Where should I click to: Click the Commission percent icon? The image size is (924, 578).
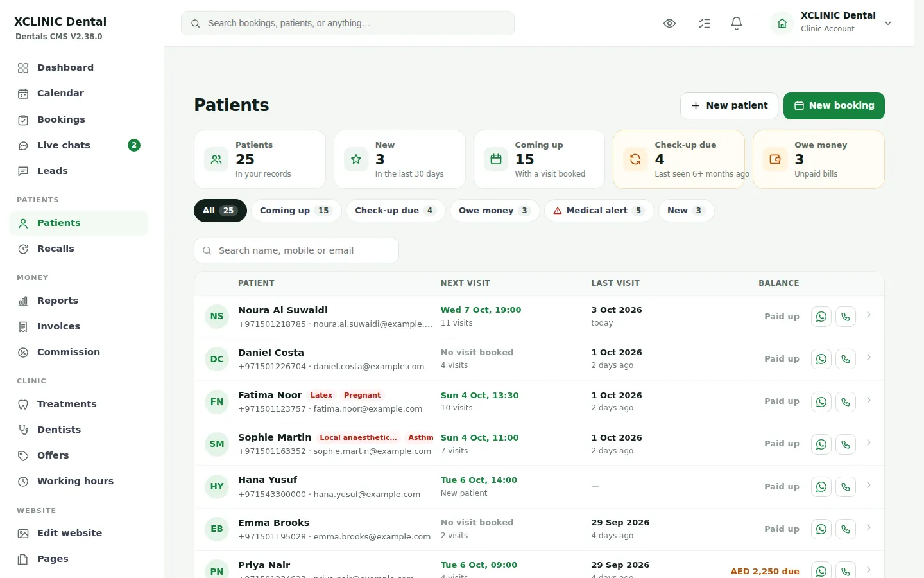23,353
